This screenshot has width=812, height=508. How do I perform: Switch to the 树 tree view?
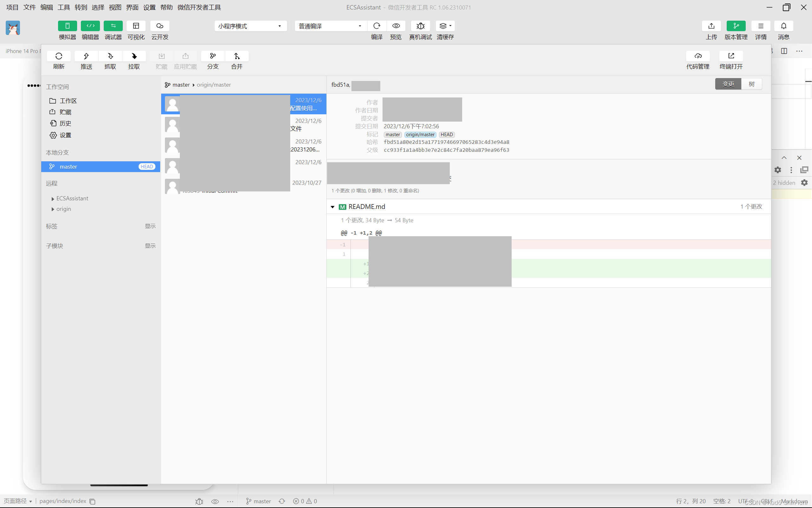(x=752, y=84)
